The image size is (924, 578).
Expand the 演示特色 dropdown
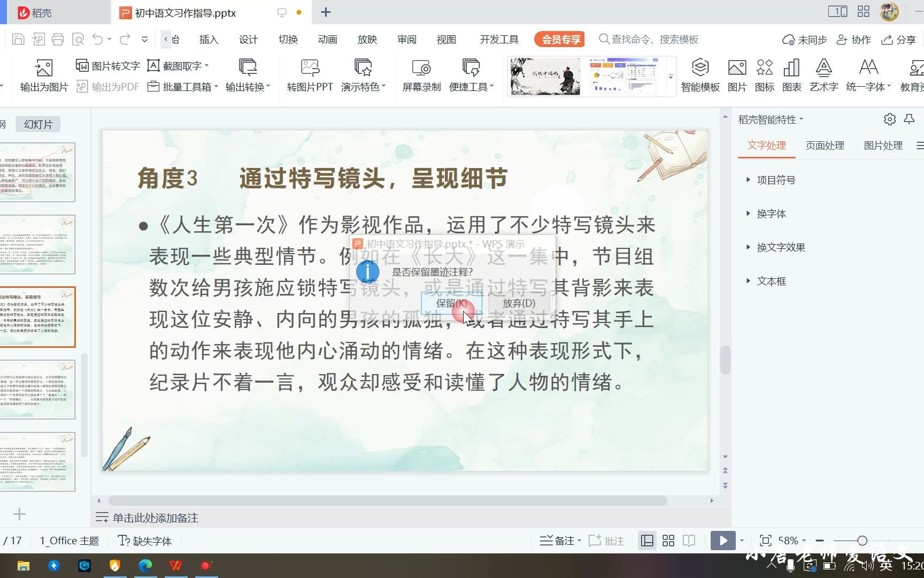coord(383,86)
